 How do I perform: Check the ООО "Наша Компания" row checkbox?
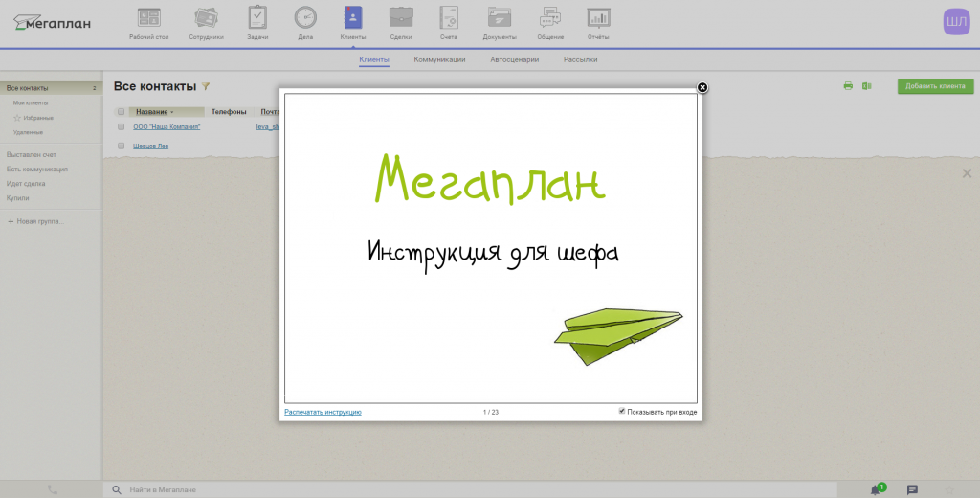(122, 126)
